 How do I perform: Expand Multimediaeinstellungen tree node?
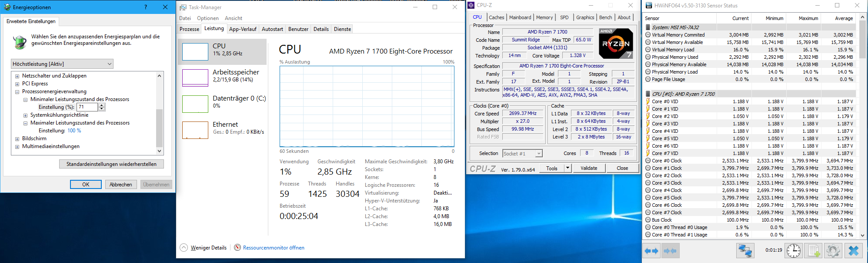(17, 147)
